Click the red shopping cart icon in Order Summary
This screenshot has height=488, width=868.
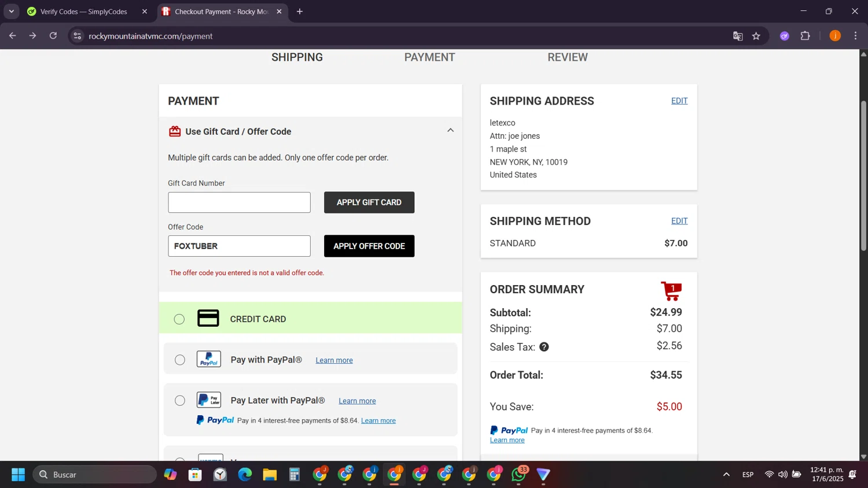pos(671,291)
